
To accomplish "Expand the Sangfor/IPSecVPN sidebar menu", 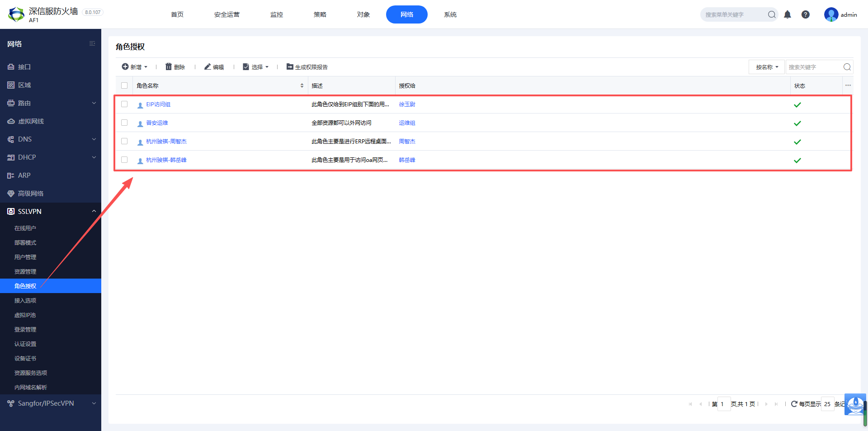I will 51,403.
